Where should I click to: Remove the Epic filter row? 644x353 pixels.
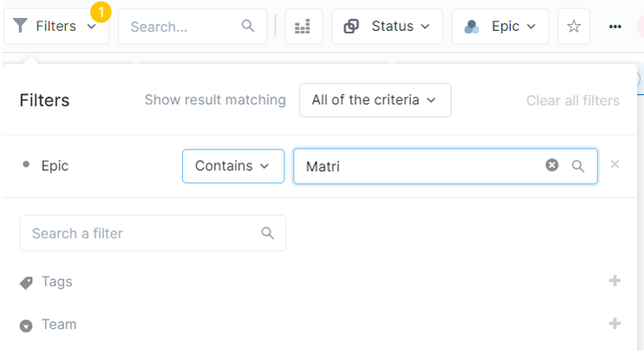click(x=615, y=164)
